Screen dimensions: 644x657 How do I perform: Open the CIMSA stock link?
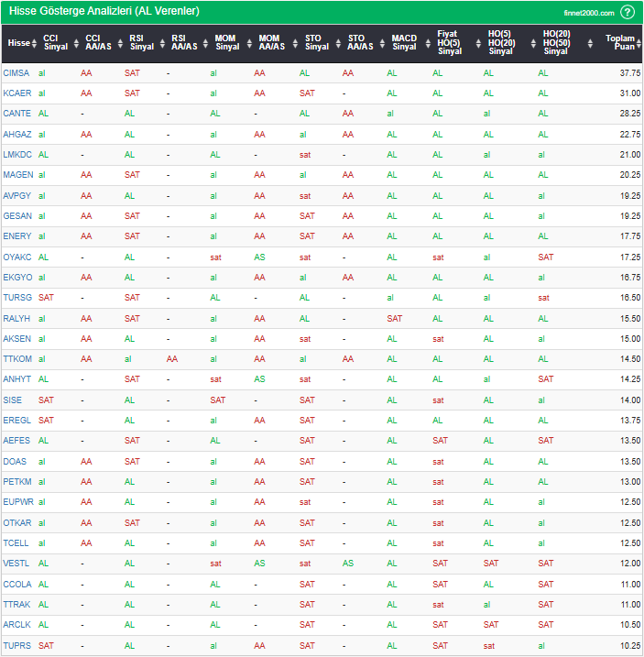click(x=16, y=72)
